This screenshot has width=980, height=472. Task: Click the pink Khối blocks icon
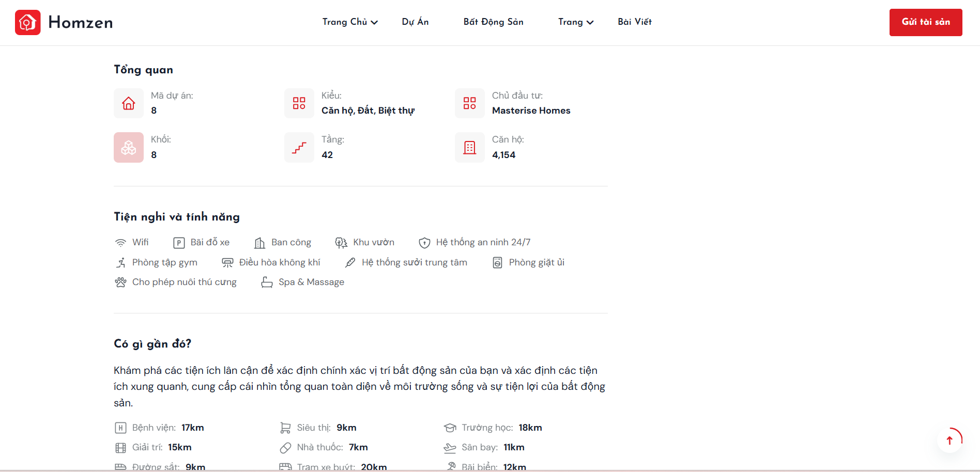click(x=129, y=148)
